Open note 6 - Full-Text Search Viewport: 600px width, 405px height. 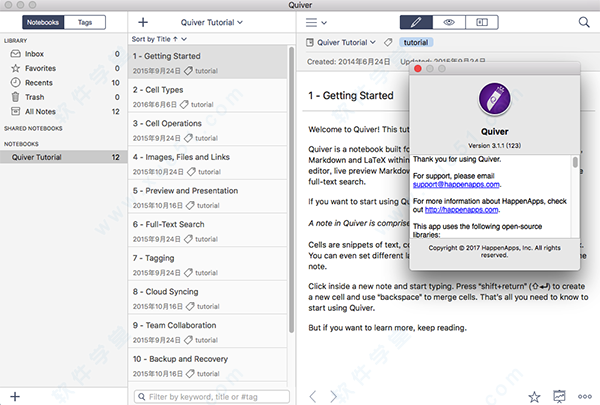208,231
